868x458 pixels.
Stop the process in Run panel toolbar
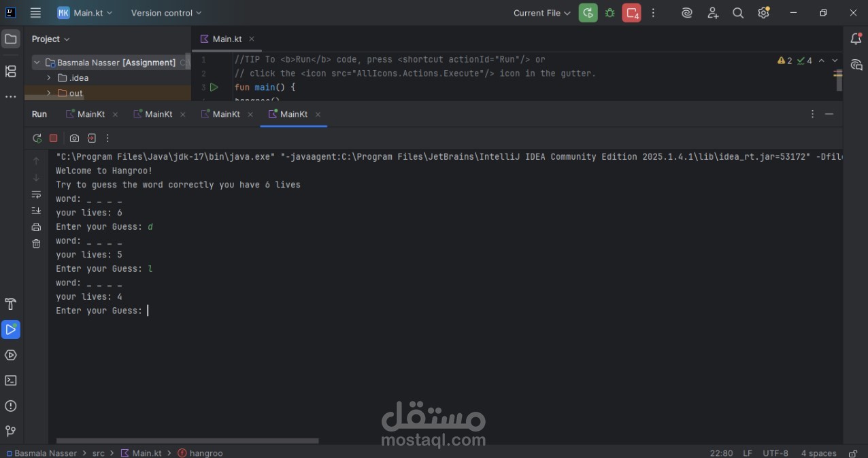(x=54, y=138)
